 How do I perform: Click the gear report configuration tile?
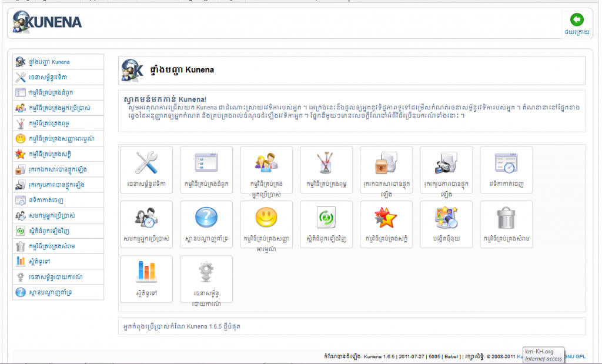click(206, 279)
